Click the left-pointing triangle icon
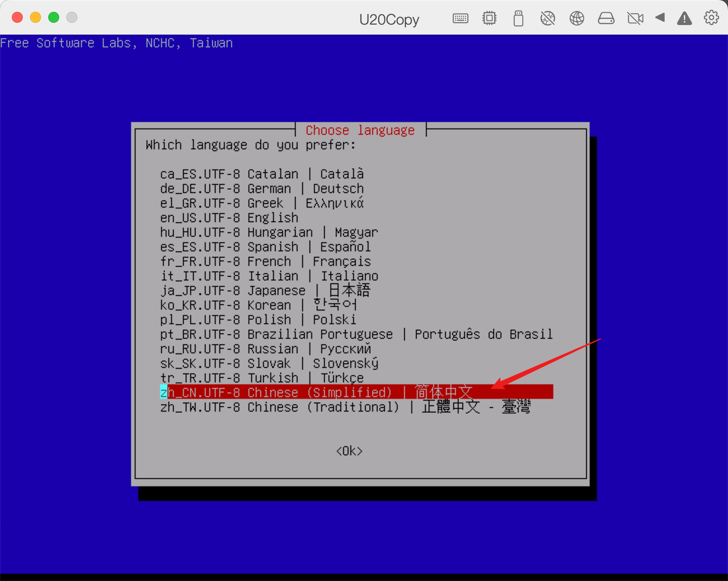 coord(660,18)
